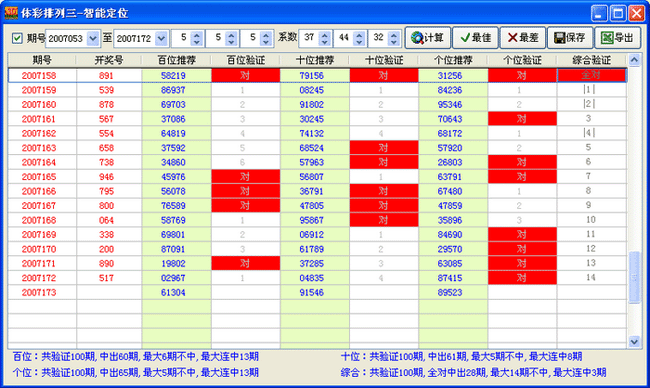Decrease the coefficient 37 spinner value
The height and width of the screenshot is (388, 650).
click(x=325, y=42)
